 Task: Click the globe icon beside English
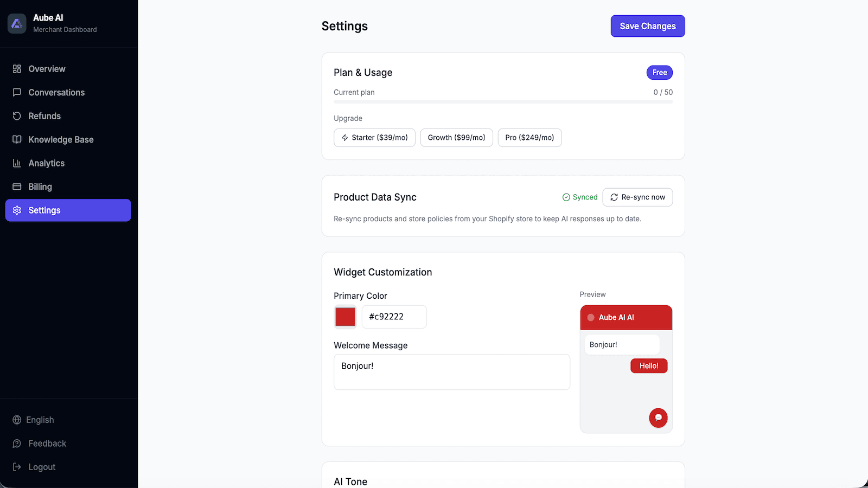pyautogui.click(x=17, y=420)
